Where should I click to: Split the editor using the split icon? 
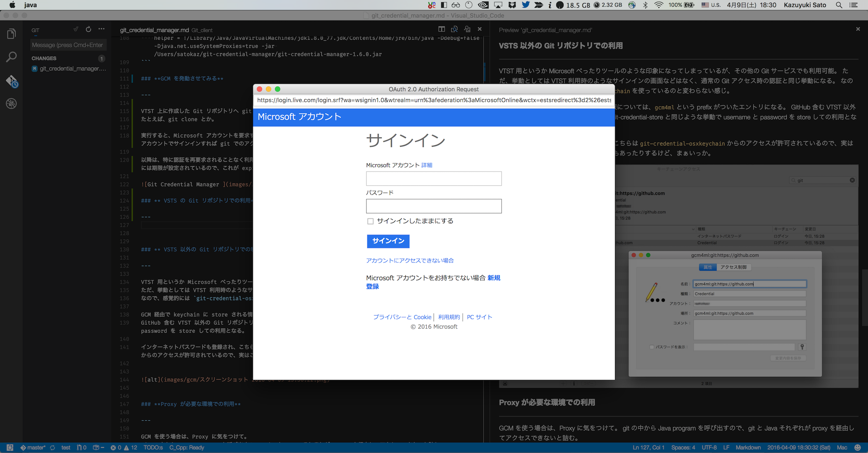441,29
